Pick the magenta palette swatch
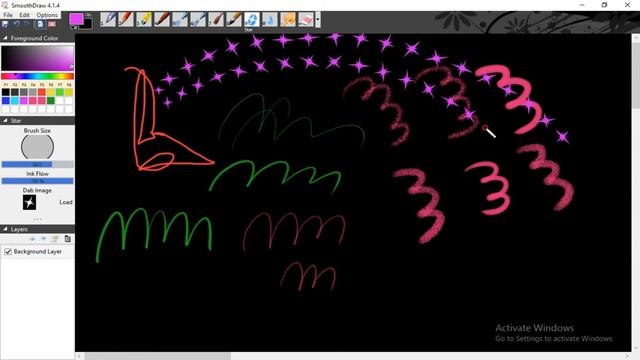Viewport: 640px width, 360px height. 24,100
